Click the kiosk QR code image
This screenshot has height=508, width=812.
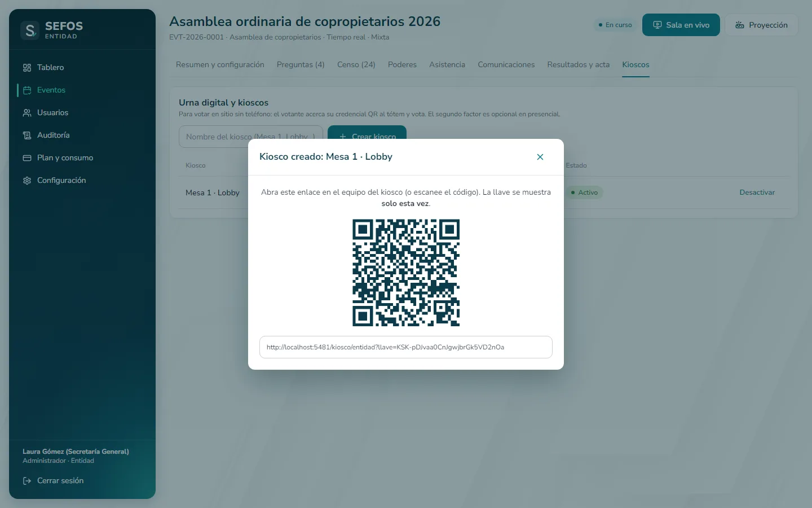[x=406, y=273]
